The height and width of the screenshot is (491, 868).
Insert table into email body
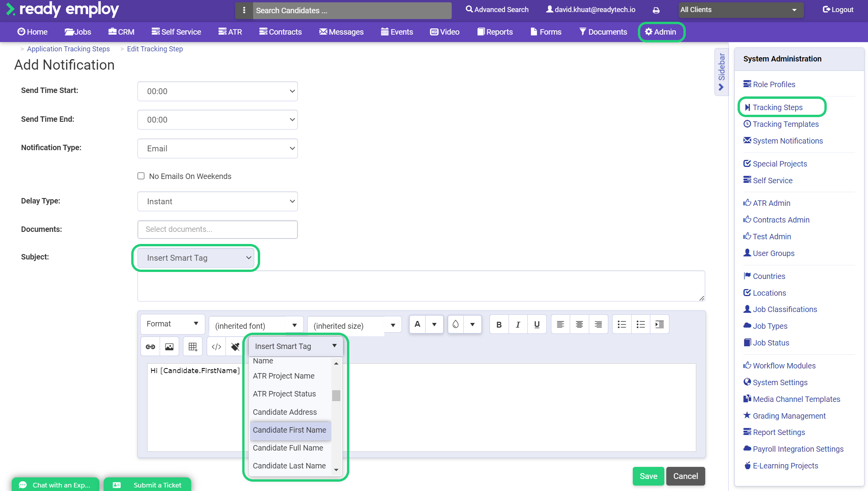(x=193, y=347)
